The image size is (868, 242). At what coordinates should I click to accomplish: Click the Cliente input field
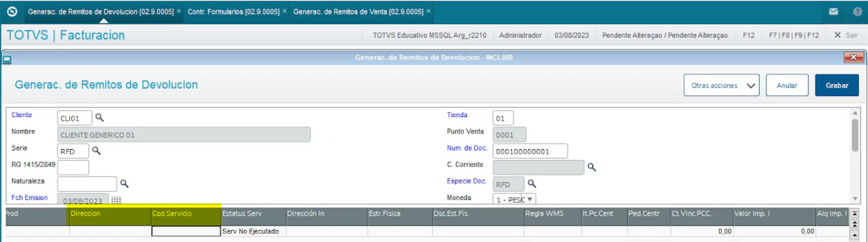pos(75,118)
